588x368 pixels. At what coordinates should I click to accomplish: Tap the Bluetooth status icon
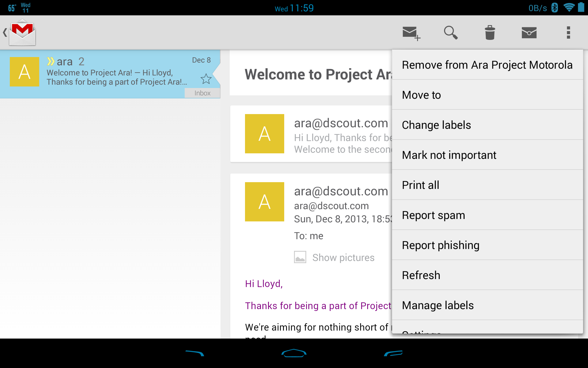(x=555, y=7)
